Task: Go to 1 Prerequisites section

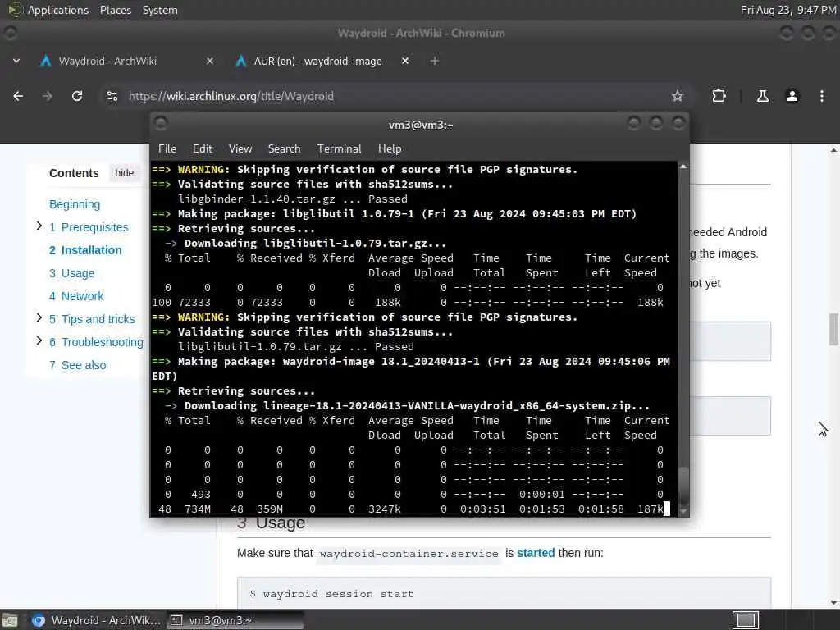Action: (89, 227)
